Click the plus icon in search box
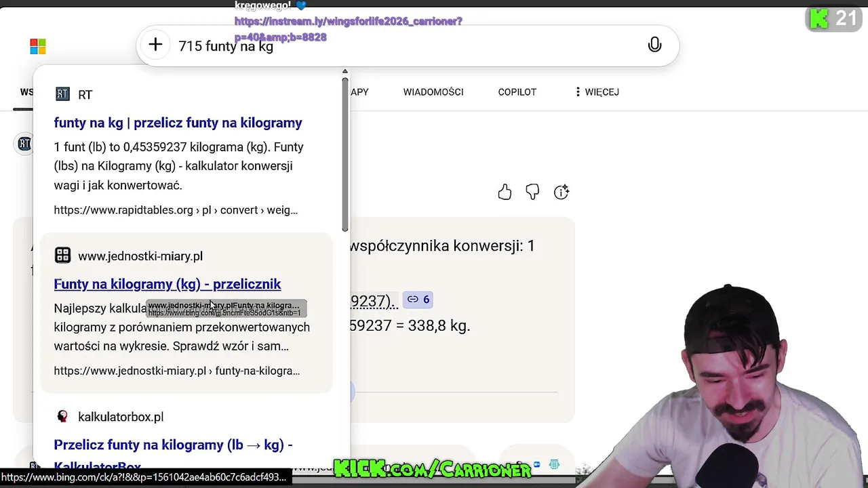The width and height of the screenshot is (868, 488). pyautogui.click(x=155, y=45)
